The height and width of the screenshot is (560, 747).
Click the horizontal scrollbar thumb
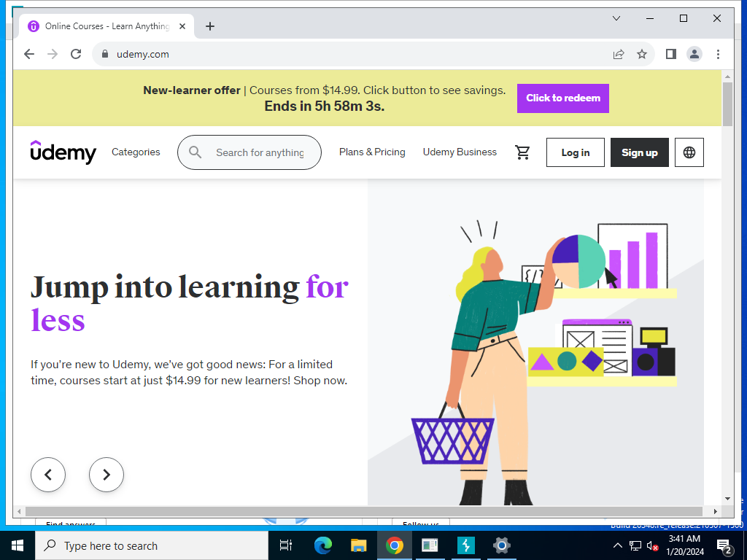[364, 511]
